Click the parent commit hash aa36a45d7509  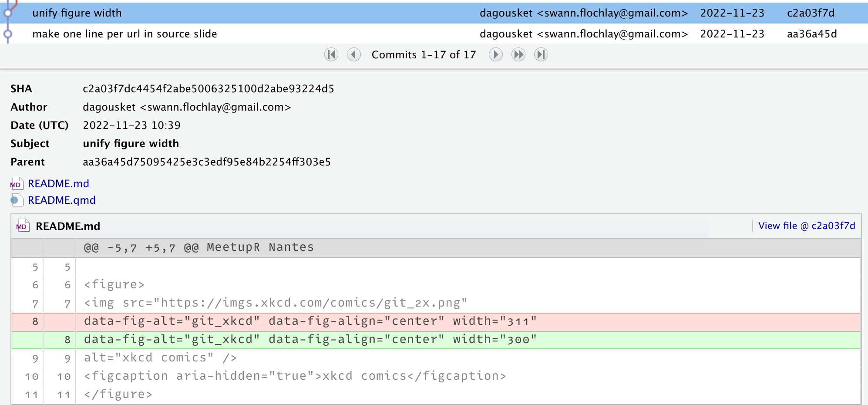[207, 162]
